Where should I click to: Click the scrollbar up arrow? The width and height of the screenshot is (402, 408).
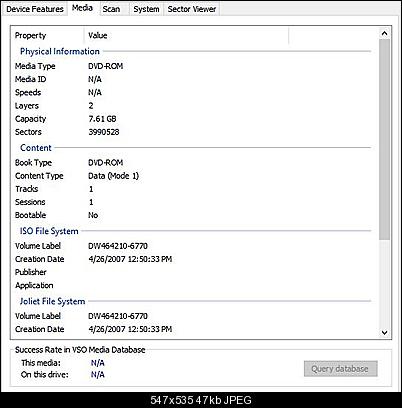pyautogui.click(x=384, y=33)
